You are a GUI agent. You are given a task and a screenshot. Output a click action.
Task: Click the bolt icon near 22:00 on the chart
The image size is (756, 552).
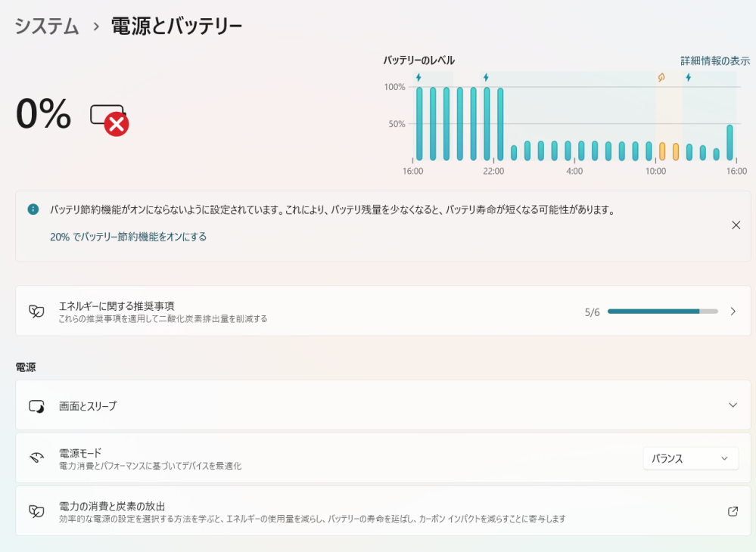[487, 75]
